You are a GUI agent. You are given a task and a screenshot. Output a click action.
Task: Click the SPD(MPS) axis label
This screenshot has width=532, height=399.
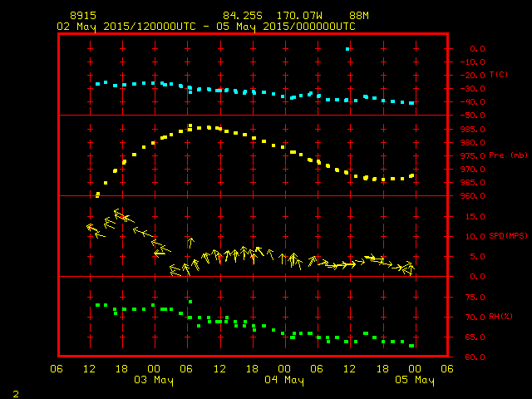[x=508, y=235]
